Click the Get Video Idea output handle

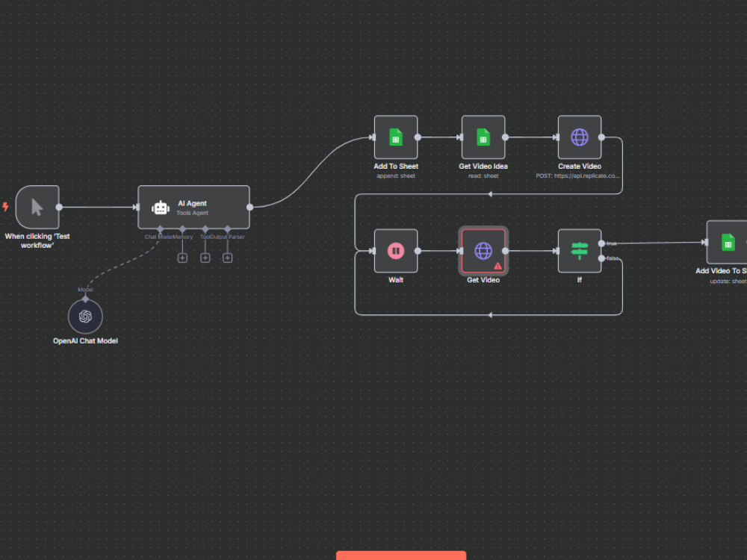[x=505, y=137]
